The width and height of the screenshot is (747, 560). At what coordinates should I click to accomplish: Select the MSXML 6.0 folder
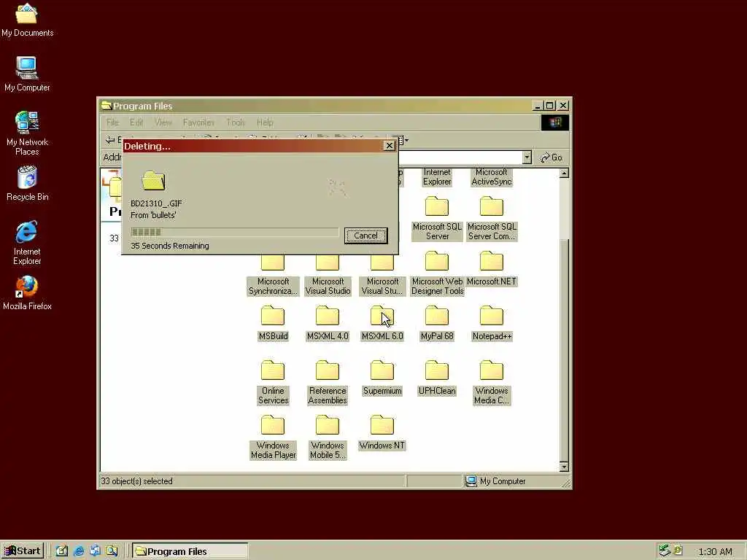click(382, 324)
